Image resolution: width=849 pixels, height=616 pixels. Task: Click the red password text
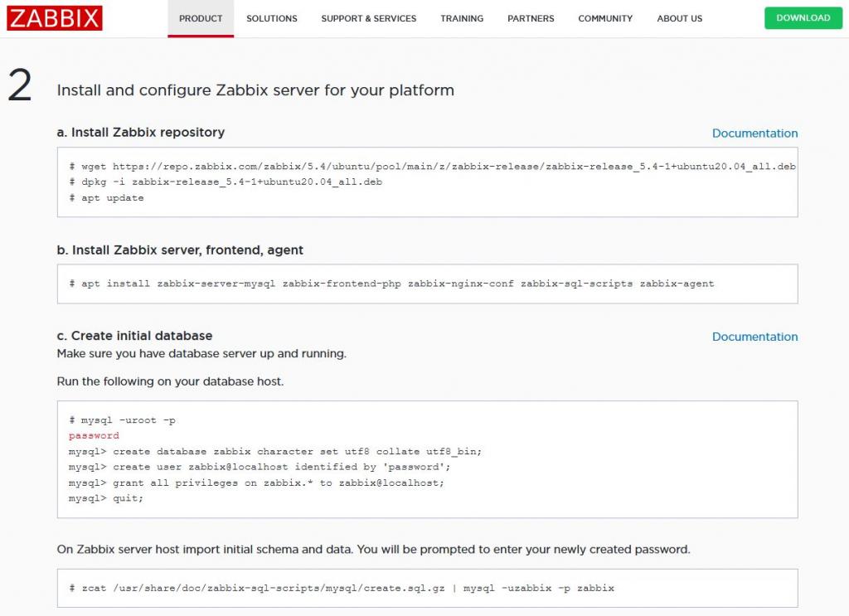coord(94,436)
